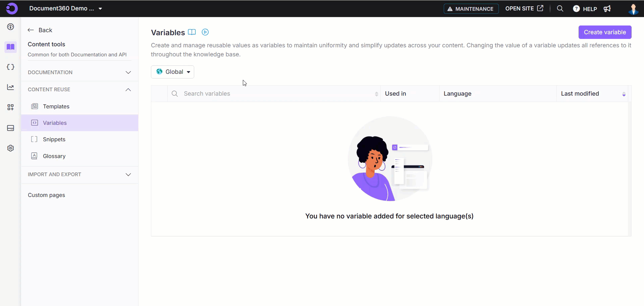Click the Back link text
The width and height of the screenshot is (644, 306).
tap(45, 30)
